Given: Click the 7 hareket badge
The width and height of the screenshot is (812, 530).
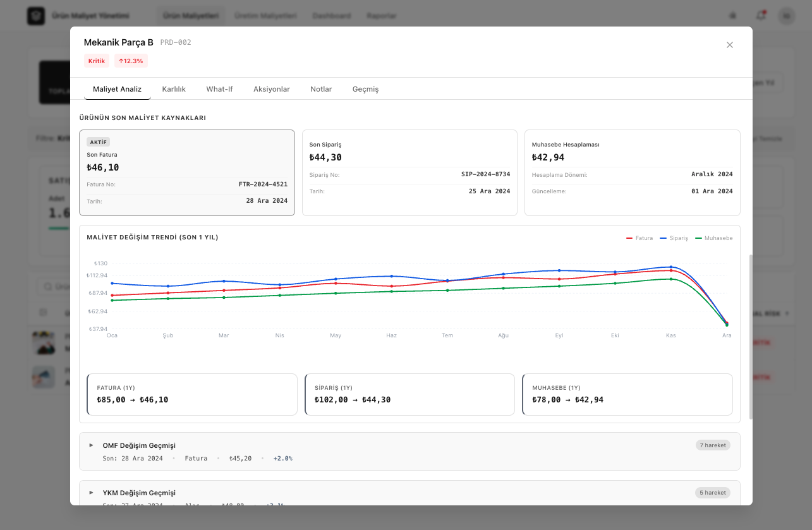Looking at the screenshot, I should pyautogui.click(x=713, y=445).
